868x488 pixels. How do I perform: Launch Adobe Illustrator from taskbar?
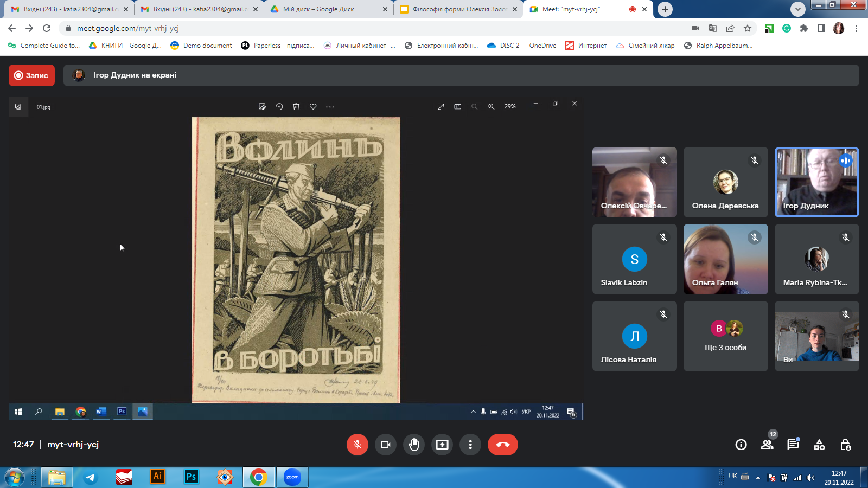(158, 478)
